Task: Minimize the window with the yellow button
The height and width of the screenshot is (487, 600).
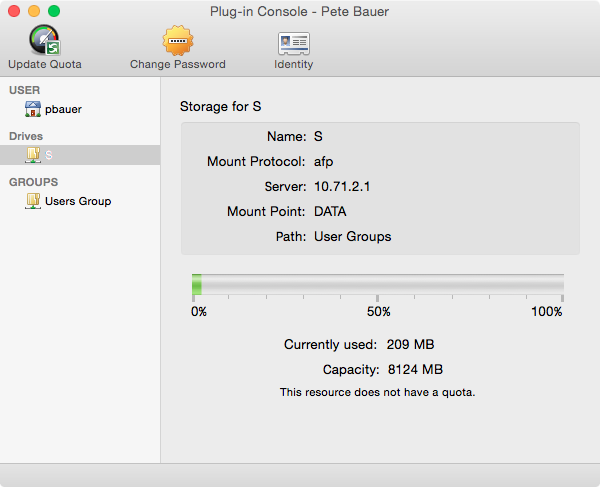Action: (34, 11)
